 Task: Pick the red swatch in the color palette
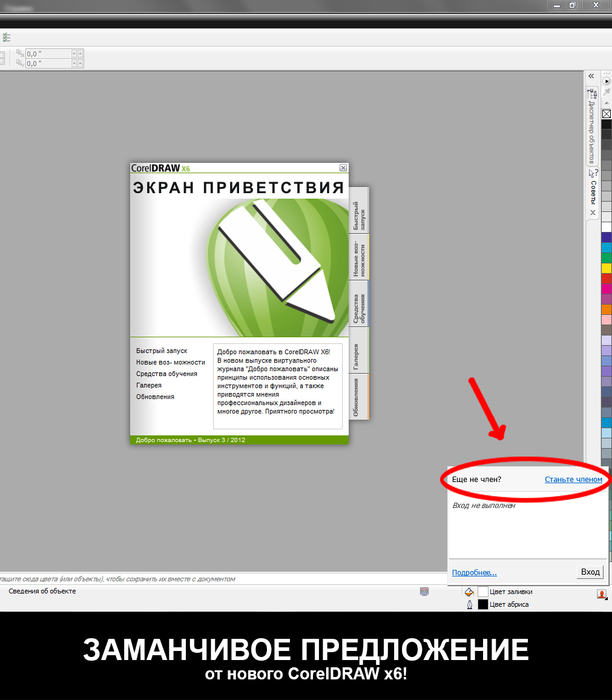(x=606, y=278)
